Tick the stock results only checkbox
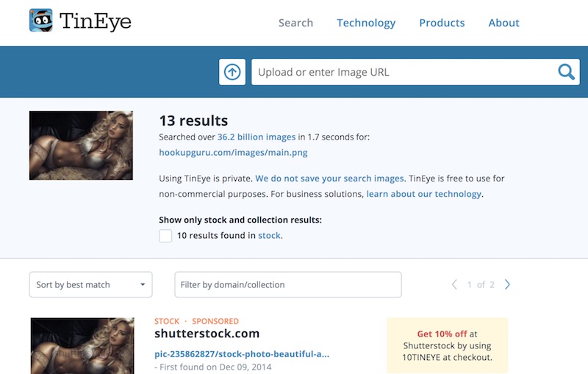This screenshot has height=374, width=588. tap(165, 236)
